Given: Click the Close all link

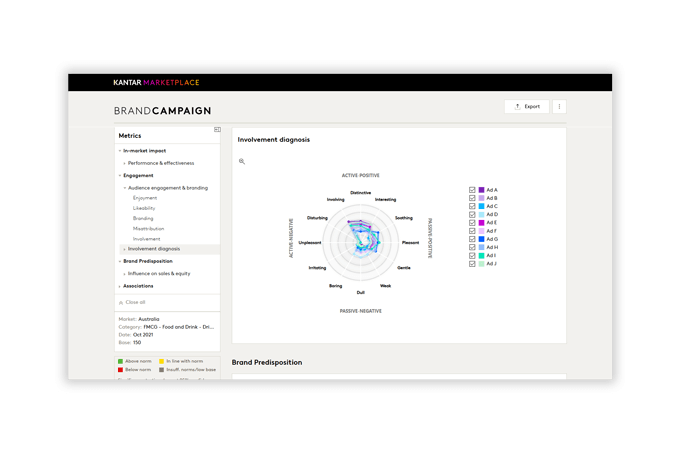Looking at the screenshot, I should point(135,301).
